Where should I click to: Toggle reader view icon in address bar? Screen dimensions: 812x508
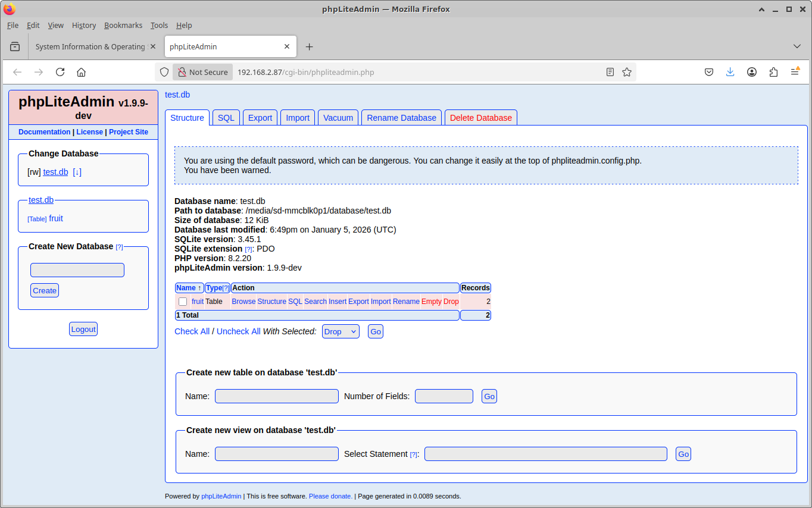[610, 72]
